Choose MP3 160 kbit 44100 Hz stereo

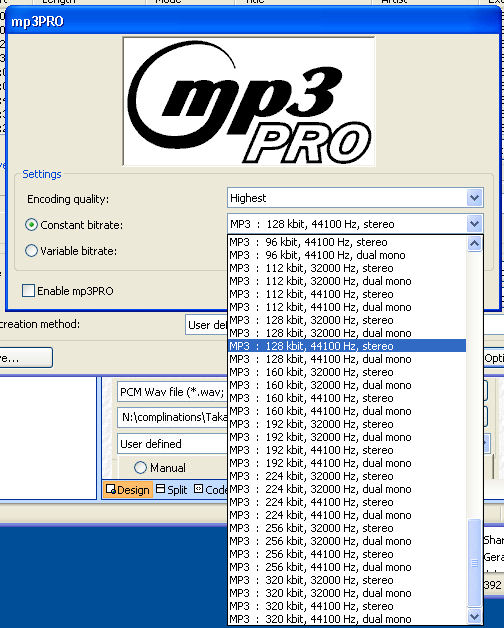[x=347, y=398]
